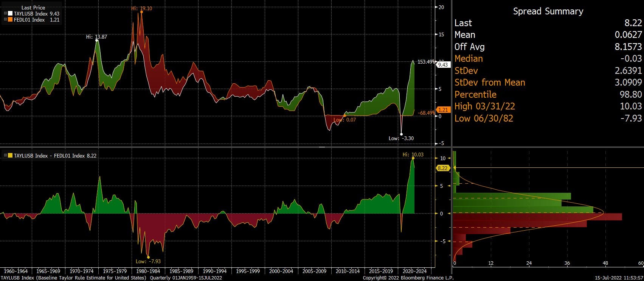644x281 pixels.
Task: Click the 153.49% percent change label
Action: pos(426,62)
